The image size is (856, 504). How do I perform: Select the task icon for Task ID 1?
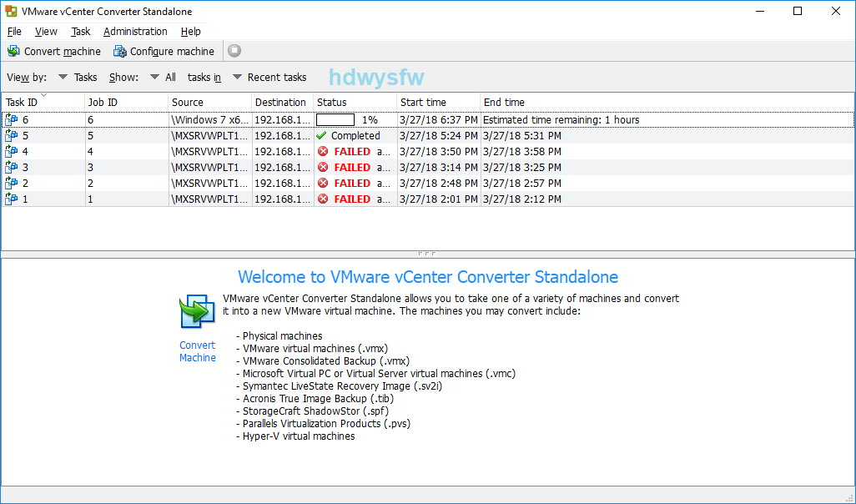pyautogui.click(x=12, y=199)
